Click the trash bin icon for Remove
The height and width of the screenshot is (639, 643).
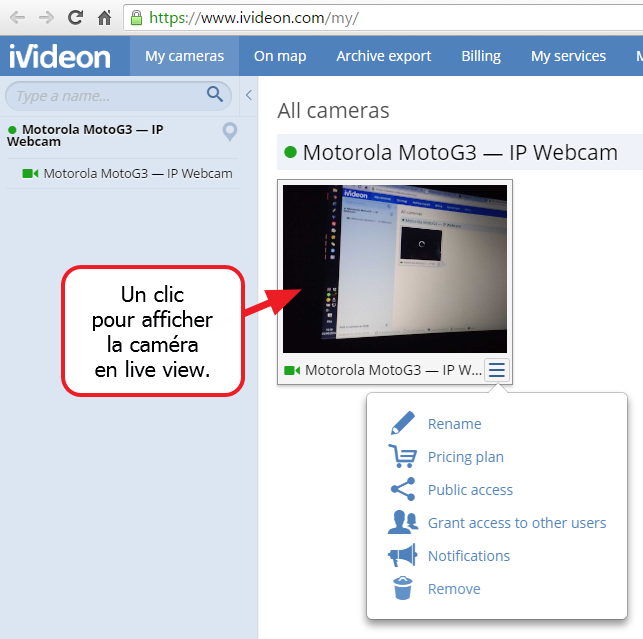[402, 589]
